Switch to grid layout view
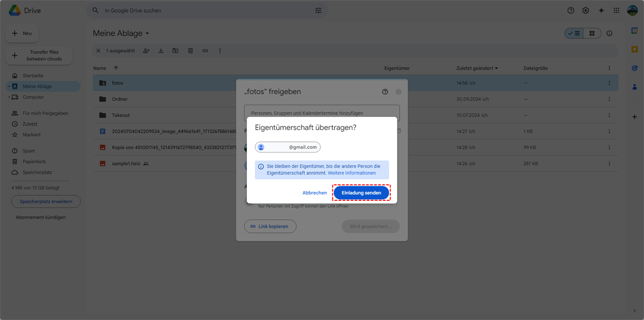Viewport: 644px width, 320px height. pyautogui.click(x=592, y=33)
